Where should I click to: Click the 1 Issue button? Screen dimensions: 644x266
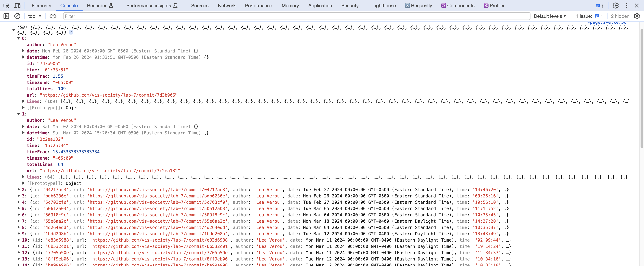click(x=589, y=16)
